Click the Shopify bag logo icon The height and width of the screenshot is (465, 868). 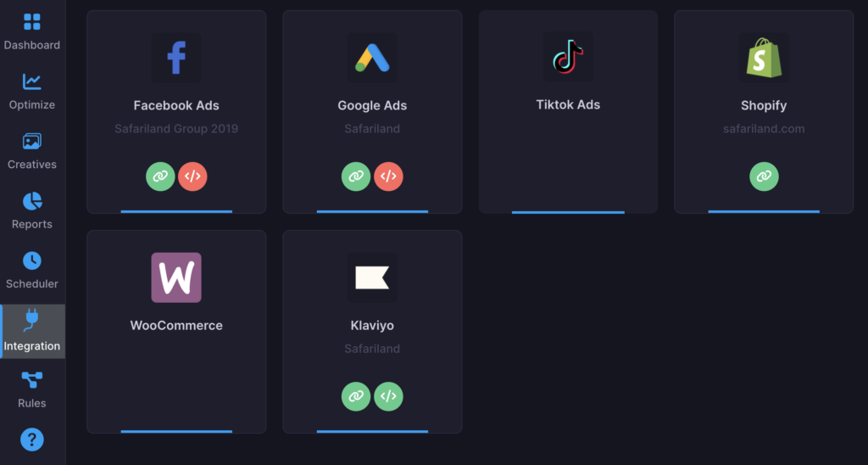point(764,58)
